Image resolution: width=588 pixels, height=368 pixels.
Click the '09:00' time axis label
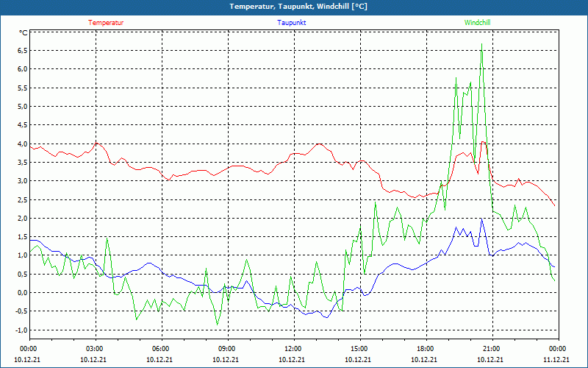(x=227, y=349)
